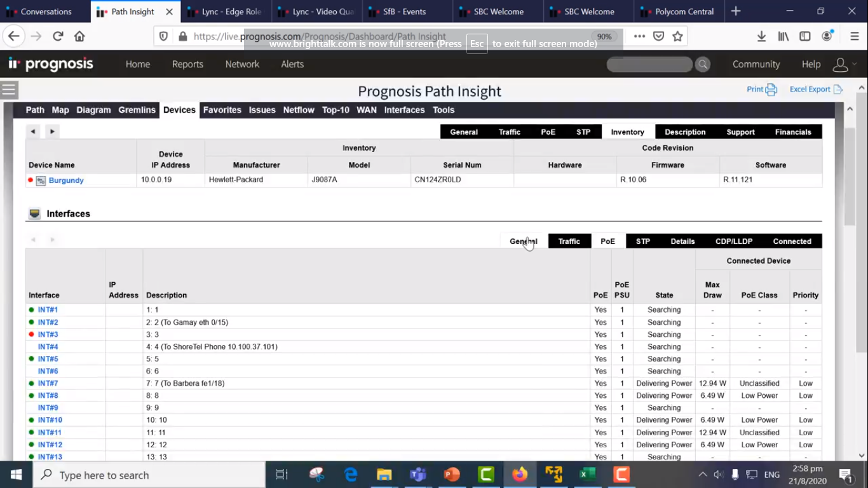Close the Path Insight browser tab
The image size is (868, 488).
point(169,11)
